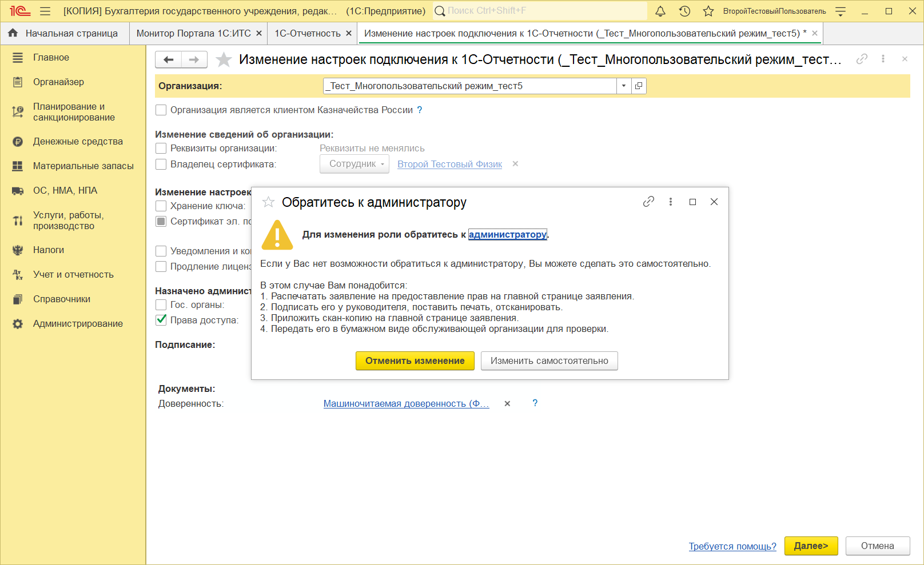Screen dimensions: 924x565
Task: Go forward with the right arrow
Action: click(194, 59)
